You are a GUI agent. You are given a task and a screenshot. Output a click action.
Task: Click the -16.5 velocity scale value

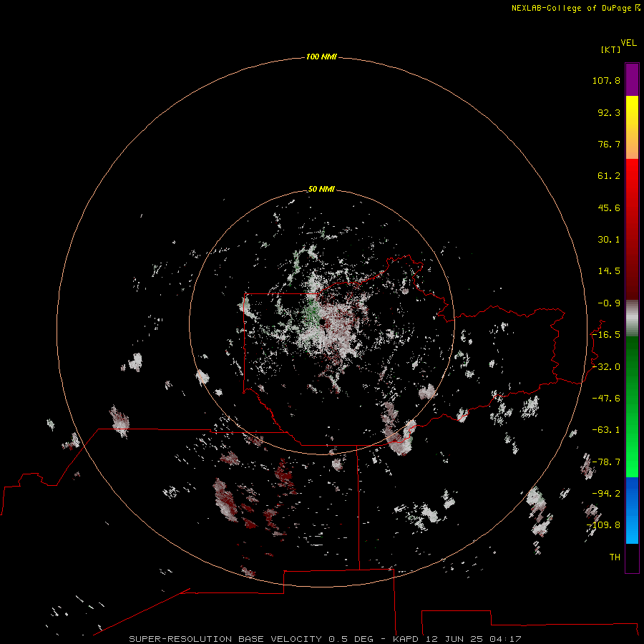pos(606,335)
